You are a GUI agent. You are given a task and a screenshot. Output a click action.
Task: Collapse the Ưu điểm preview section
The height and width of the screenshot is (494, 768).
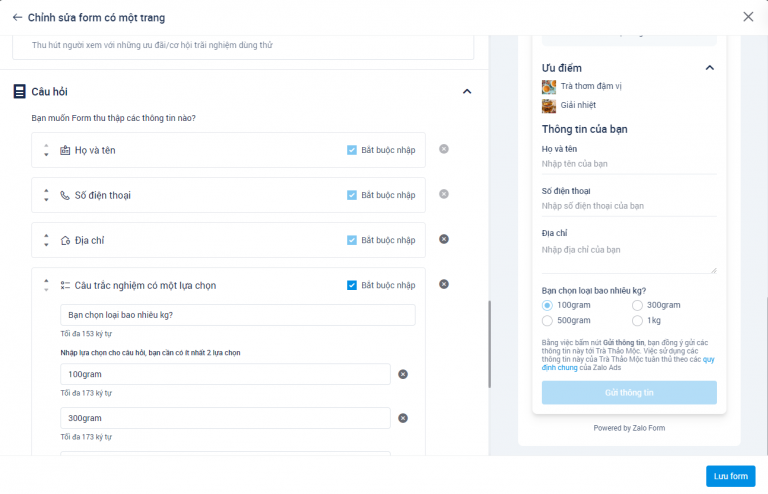[710, 68]
